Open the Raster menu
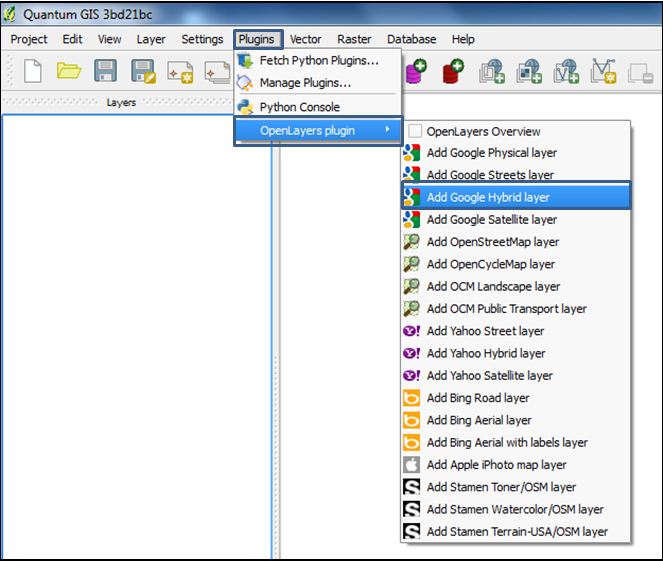This screenshot has height=561, width=663. (x=354, y=39)
